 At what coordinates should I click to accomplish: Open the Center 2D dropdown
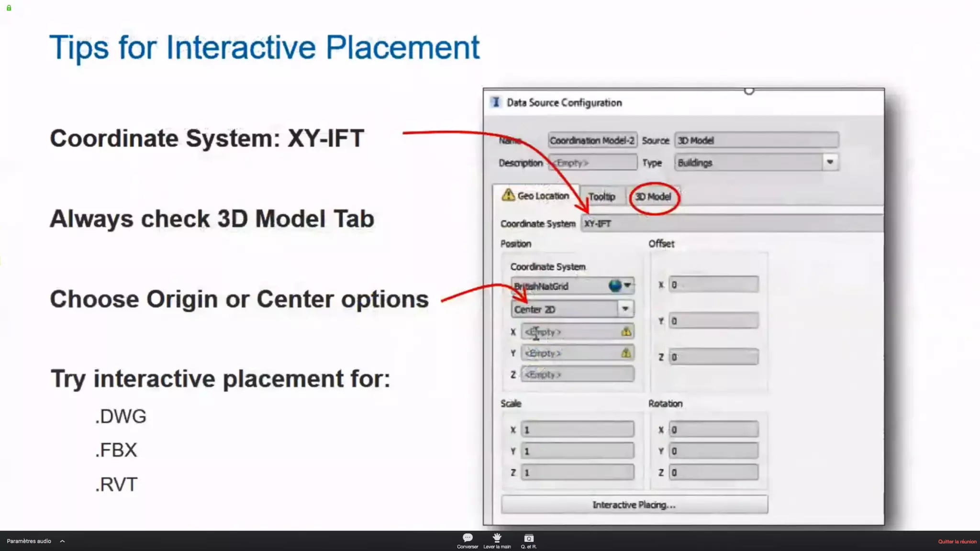[x=625, y=309]
